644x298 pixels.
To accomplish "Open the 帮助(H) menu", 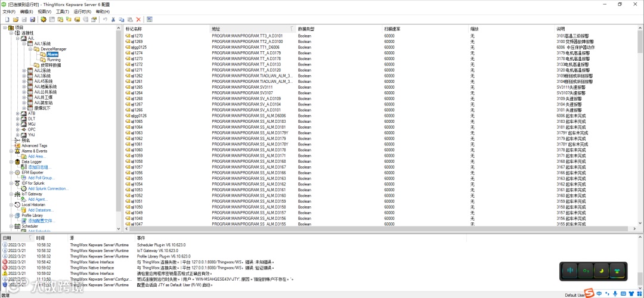I will click(x=103, y=12).
